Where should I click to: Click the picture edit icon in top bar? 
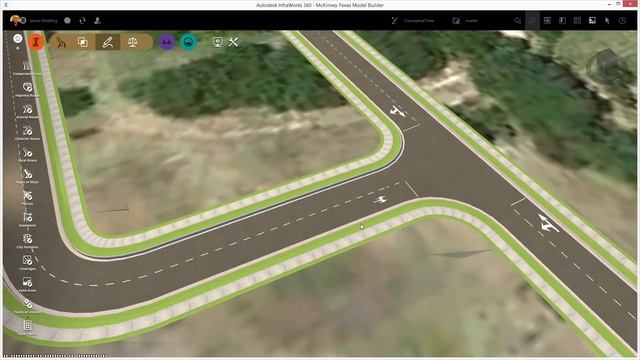(592, 20)
